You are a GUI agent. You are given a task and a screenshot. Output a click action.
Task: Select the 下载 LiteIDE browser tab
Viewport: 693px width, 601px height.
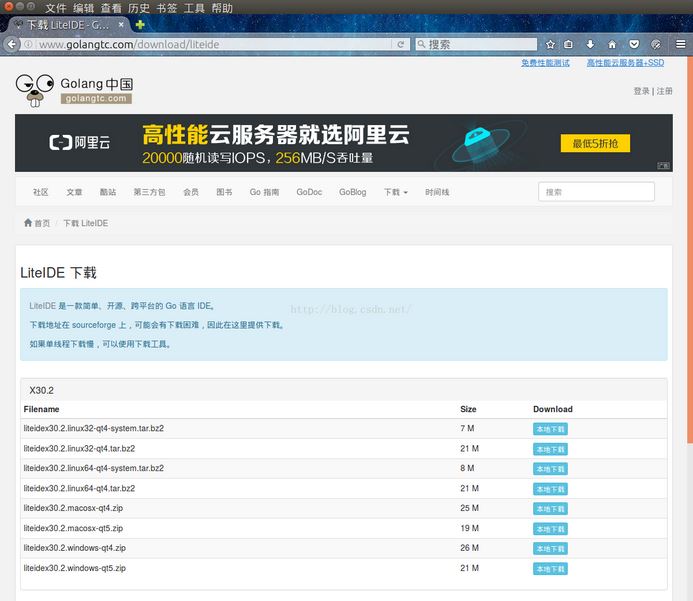[69, 25]
